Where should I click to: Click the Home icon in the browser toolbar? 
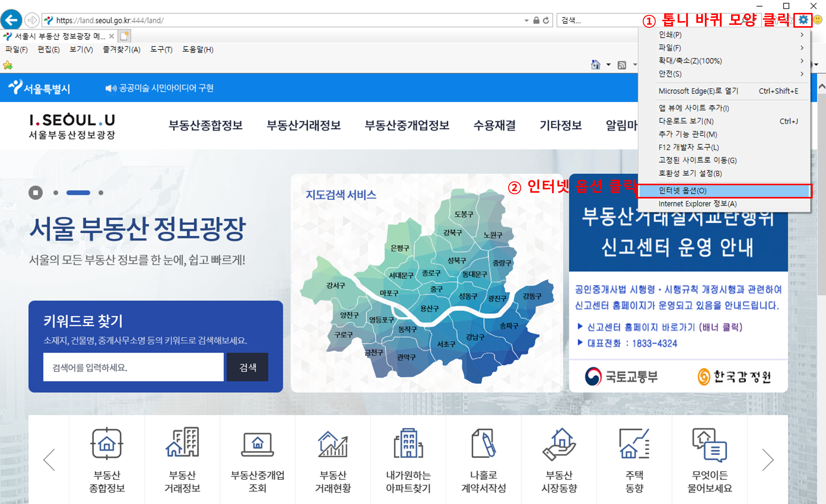click(596, 65)
